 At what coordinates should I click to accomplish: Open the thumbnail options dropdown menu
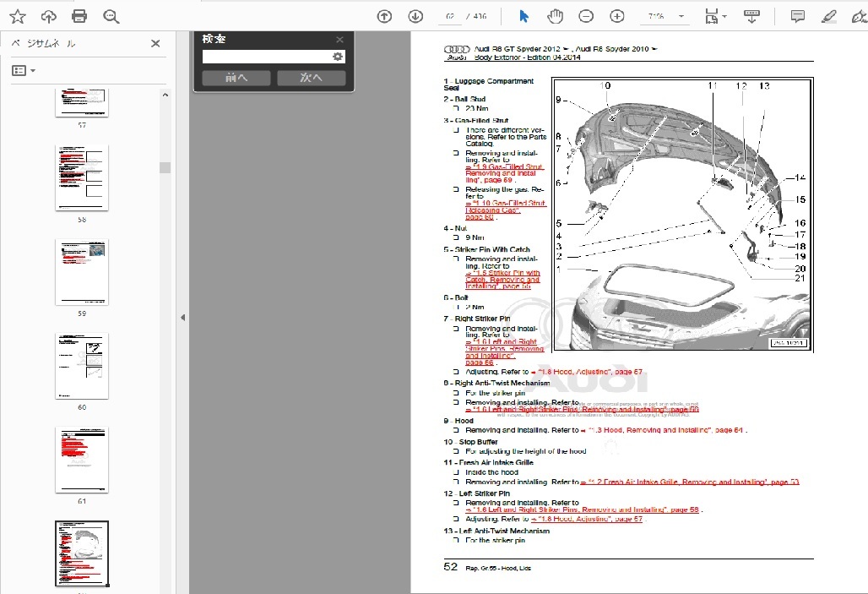24,70
